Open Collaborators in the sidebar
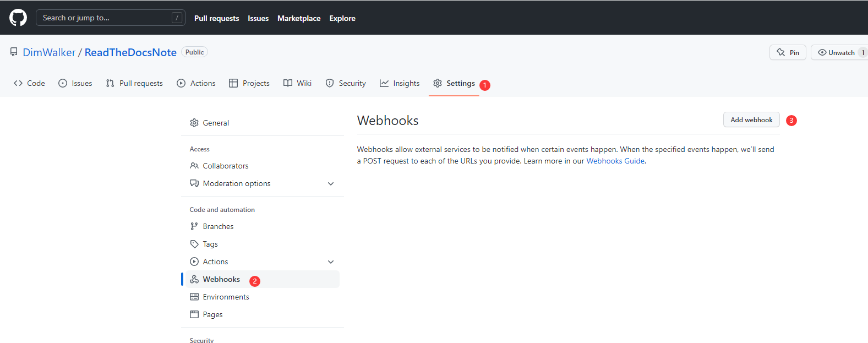Image resolution: width=868 pixels, height=343 pixels. 263,166
